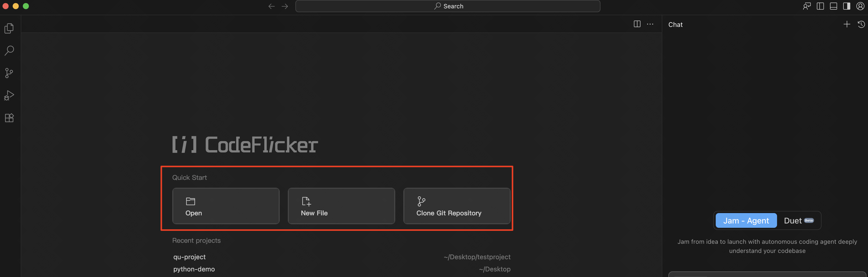Click the Open folder quick start button
The image size is (868, 277).
click(x=226, y=206)
